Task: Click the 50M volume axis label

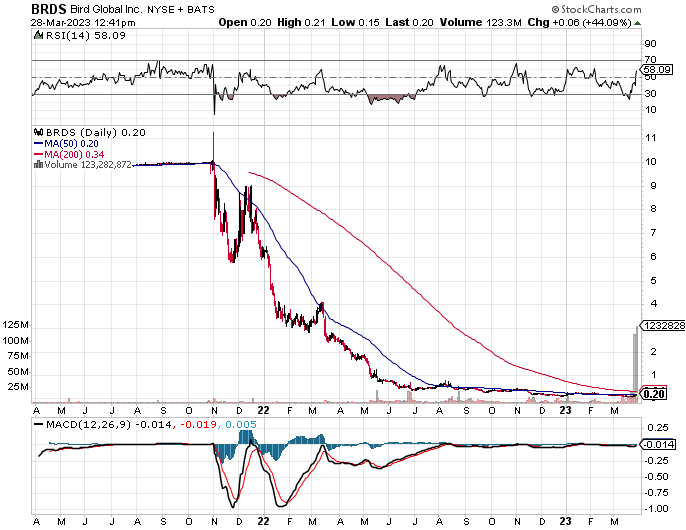Action: click(x=18, y=372)
